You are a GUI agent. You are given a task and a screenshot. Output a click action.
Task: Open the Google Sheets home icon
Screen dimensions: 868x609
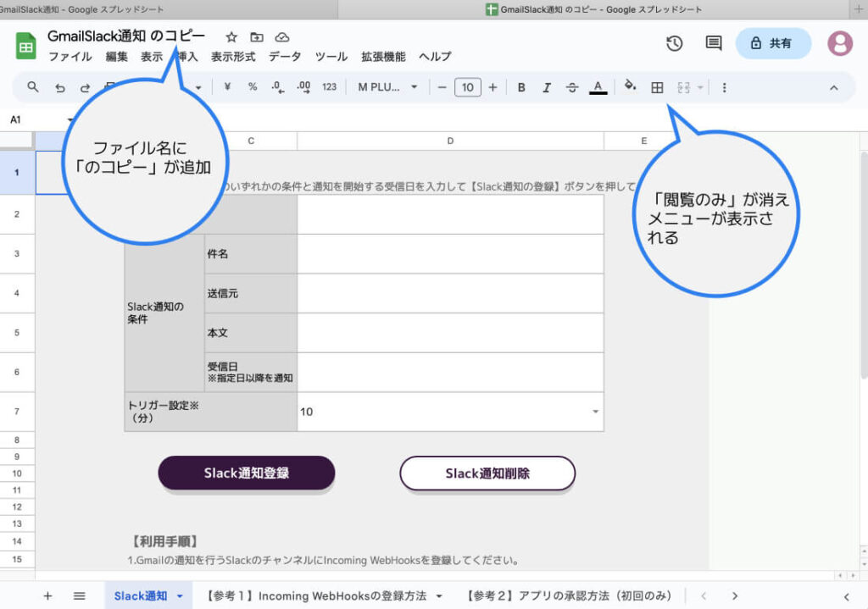[x=25, y=46]
